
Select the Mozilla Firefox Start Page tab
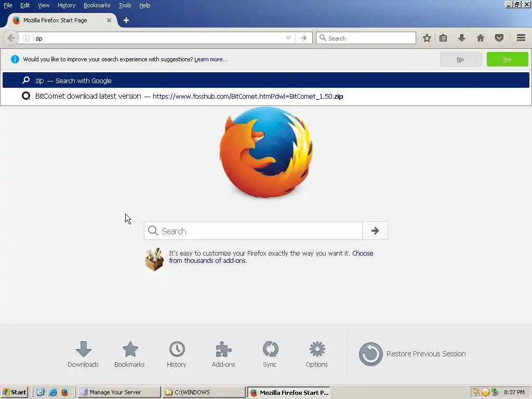(x=62, y=20)
